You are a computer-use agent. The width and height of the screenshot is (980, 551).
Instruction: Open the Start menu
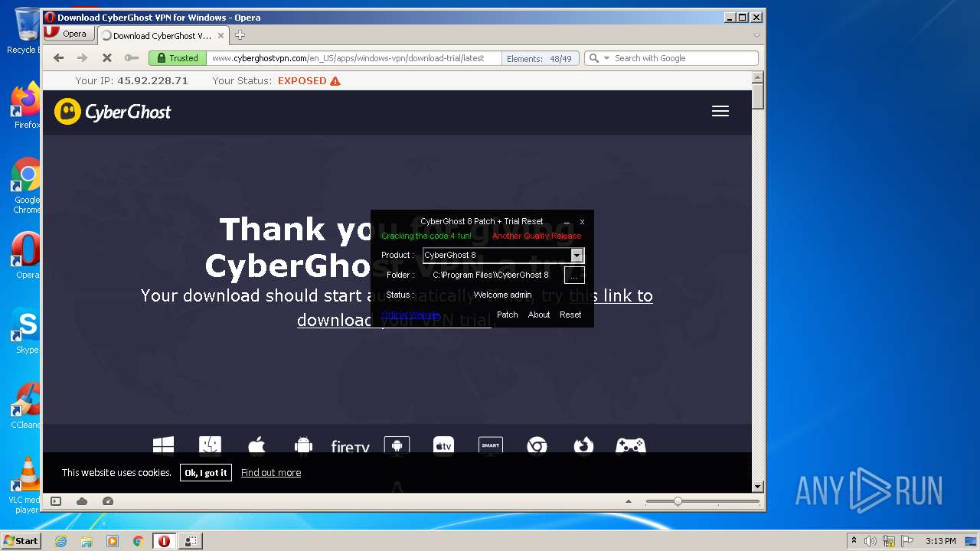(21, 541)
